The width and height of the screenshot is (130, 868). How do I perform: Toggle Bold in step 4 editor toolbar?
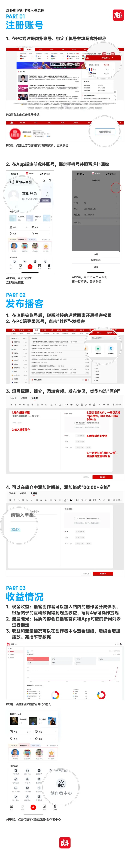click(x=10, y=500)
